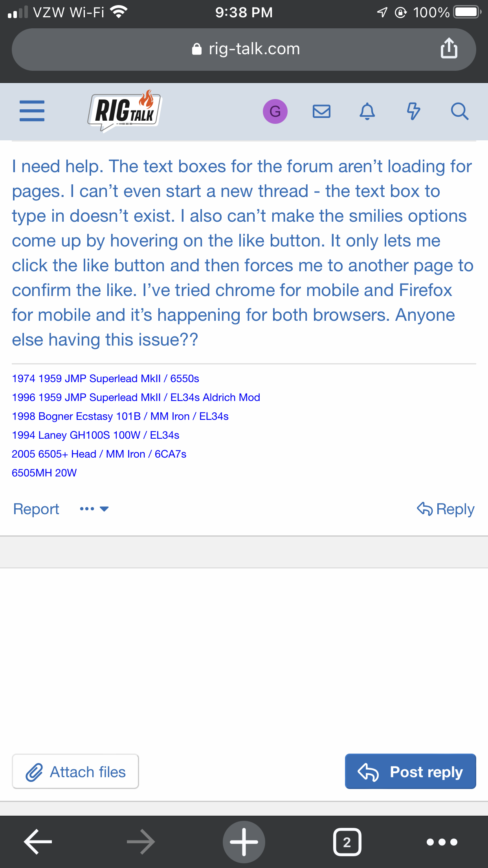Open a new tab with plus button
This screenshot has height=868, width=488.
(x=244, y=842)
